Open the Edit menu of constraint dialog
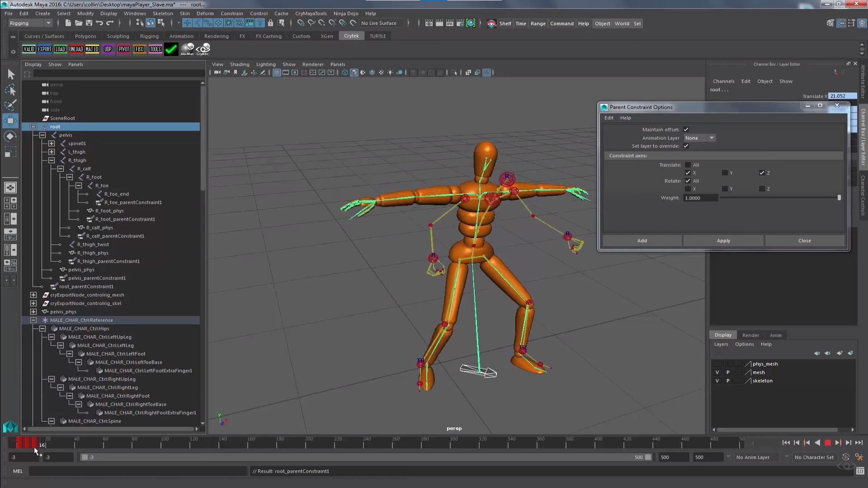 609,118
